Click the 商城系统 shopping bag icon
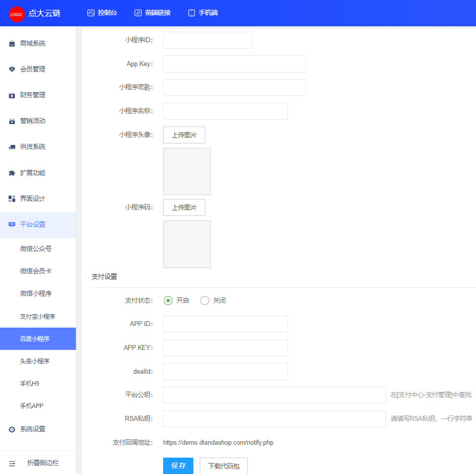The image size is (476, 474). point(12,44)
